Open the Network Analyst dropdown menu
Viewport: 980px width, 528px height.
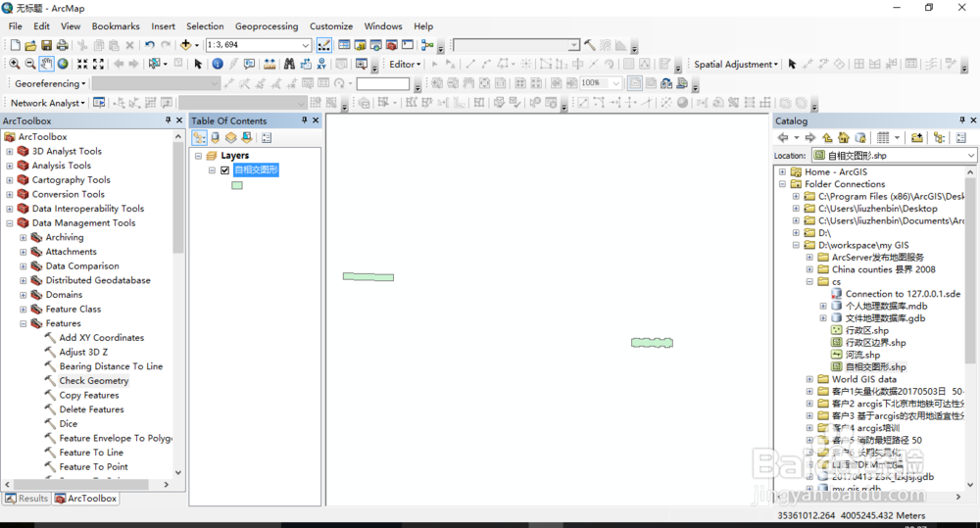[48, 103]
